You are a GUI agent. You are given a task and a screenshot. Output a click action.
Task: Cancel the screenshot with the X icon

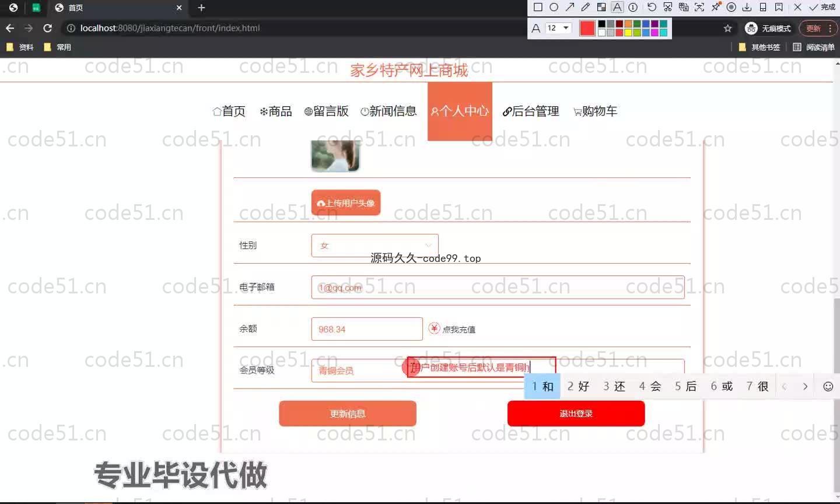click(x=797, y=8)
